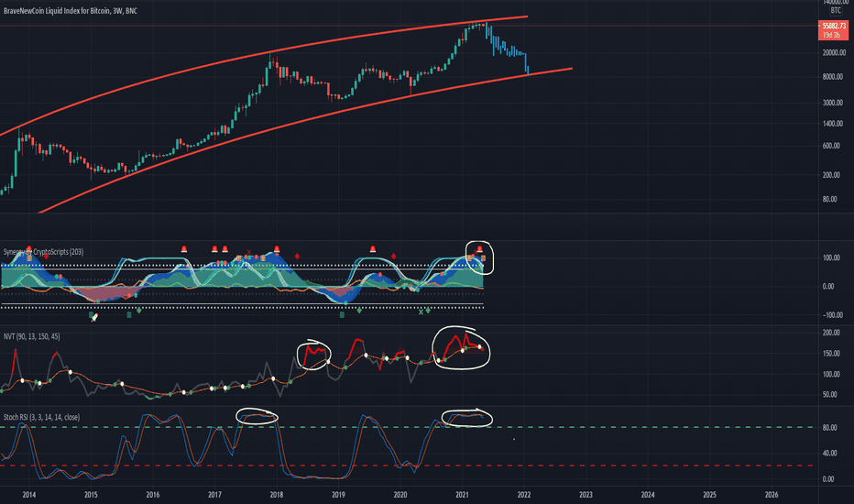854x504 pixels.
Task: Click the 2018 label on time axis
Action: click(x=277, y=495)
